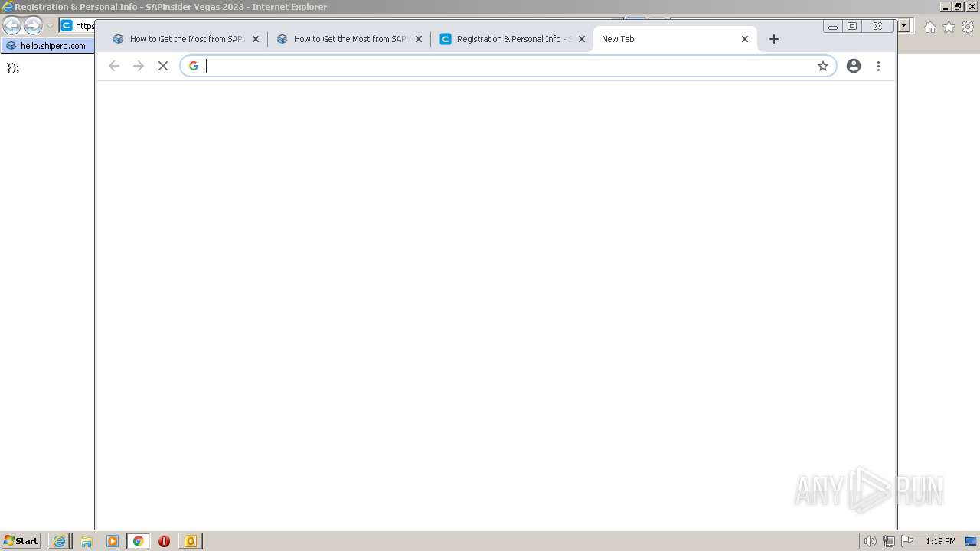Screen dimensions: 980x551
Task: Expand Internet Explorer address dropdown arrow
Action: coord(904,25)
